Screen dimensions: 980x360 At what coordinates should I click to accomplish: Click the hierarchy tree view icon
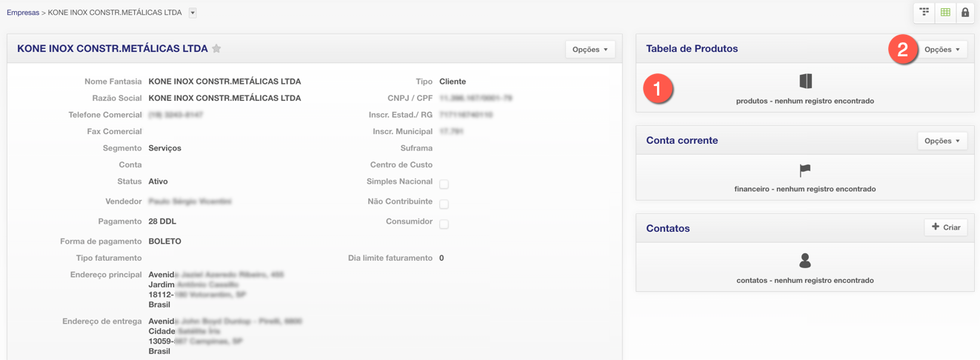tap(924, 12)
